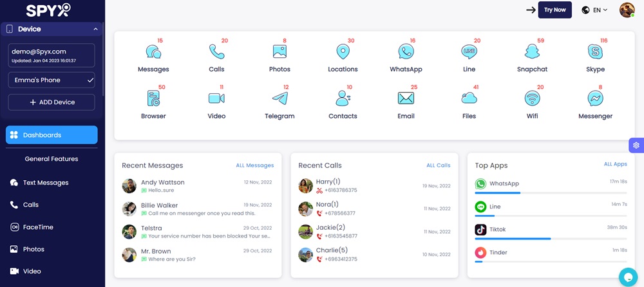644x287 pixels.
Task: Collapse the Device section chevron
Action: coord(95,29)
